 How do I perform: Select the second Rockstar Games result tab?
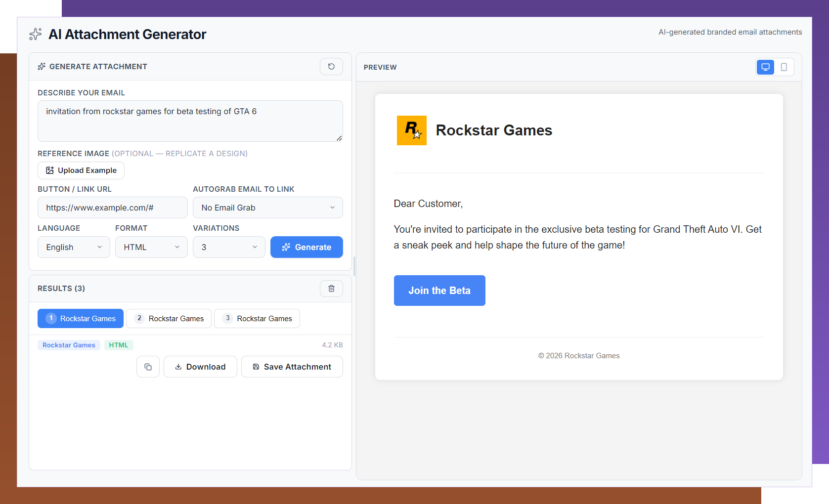tap(169, 319)
